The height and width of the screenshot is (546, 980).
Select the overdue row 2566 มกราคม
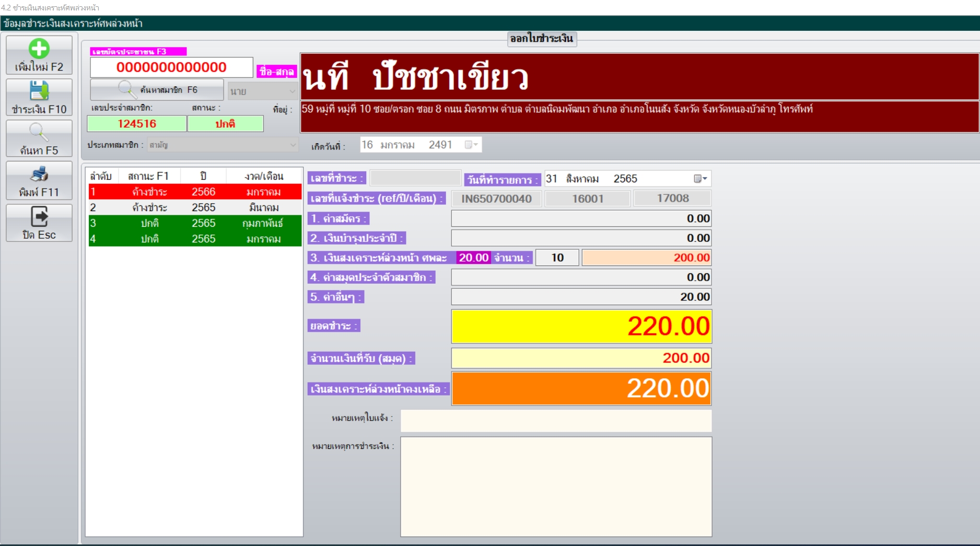pos(193,192)
